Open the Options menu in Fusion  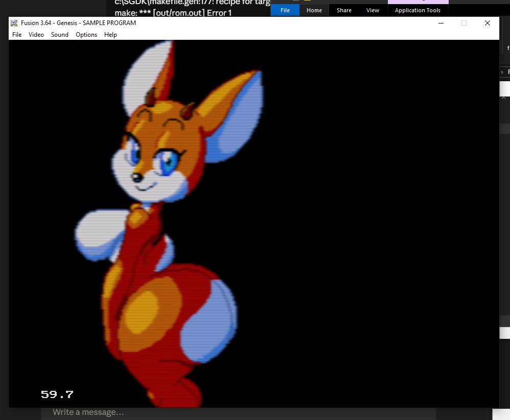(x=86, y=34)
